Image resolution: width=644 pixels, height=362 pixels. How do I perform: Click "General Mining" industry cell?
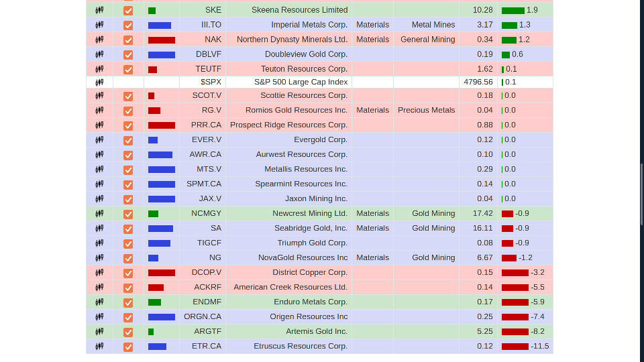tap(427, 40)
